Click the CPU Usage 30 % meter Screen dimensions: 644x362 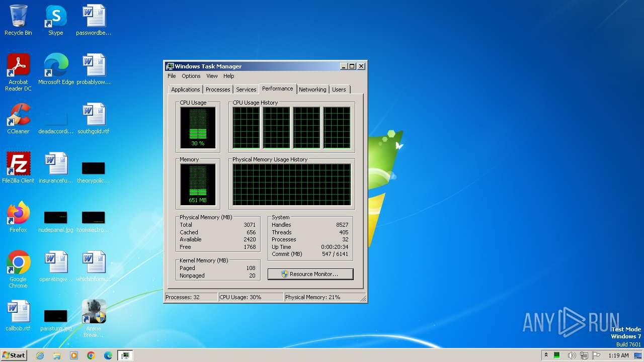(198, 128)
